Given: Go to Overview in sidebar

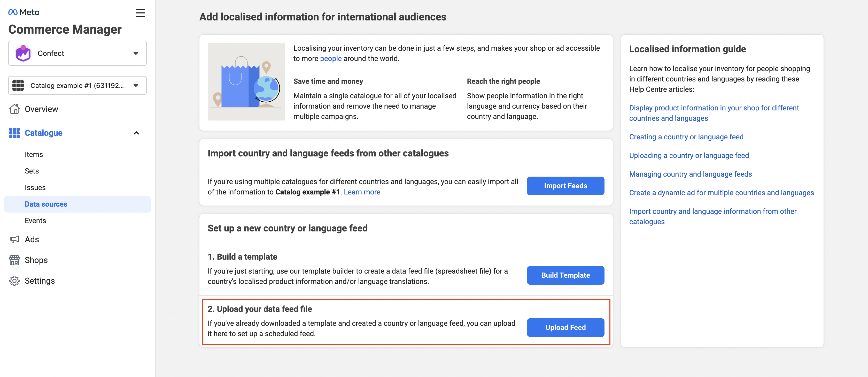Looking at the screenshot, I should (41, 109).
